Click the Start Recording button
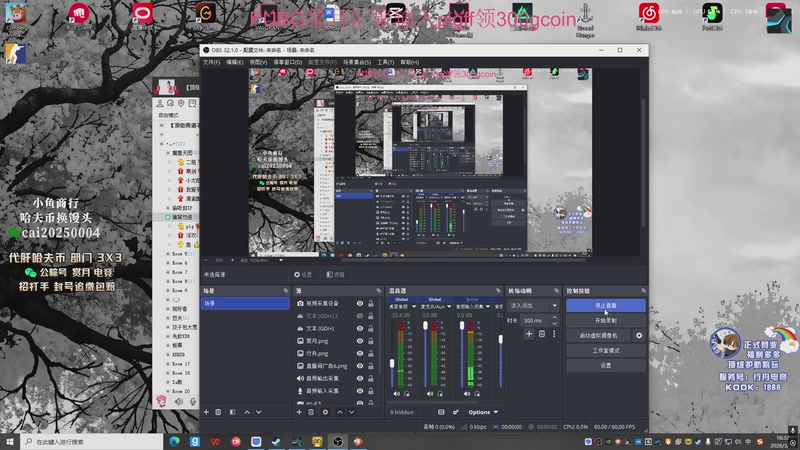Image resolution: width=800 pixels, height=450 pixels. point(606,320)
